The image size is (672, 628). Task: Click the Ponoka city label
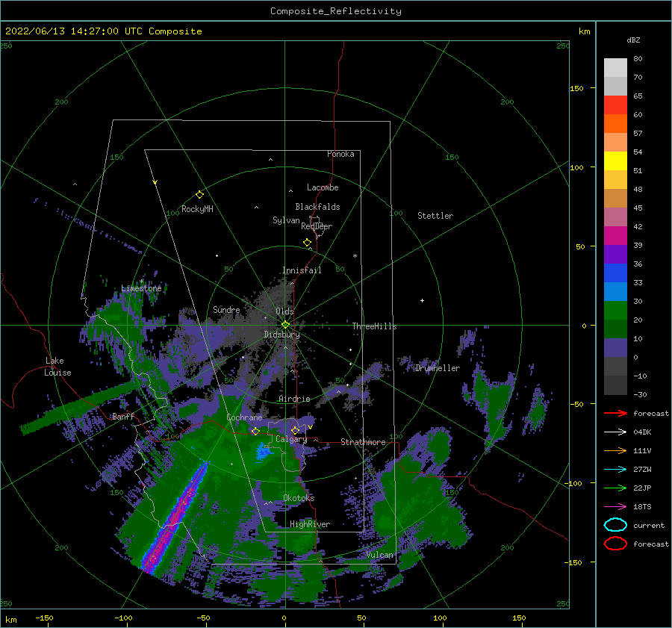(x=340, y=154)
